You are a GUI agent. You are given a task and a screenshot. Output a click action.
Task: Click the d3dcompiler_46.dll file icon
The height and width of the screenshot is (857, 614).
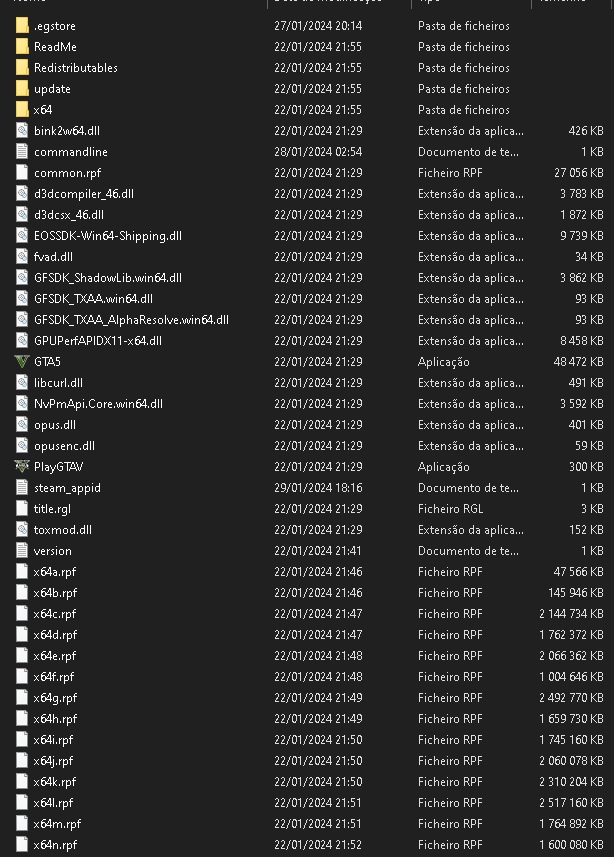21,193
